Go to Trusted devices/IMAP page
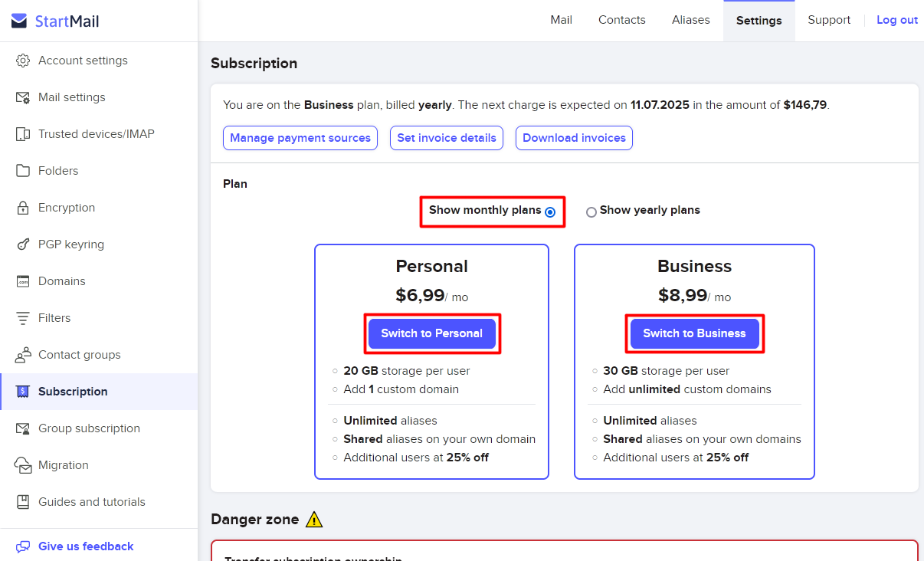 pyautogui.click(x=99, y=134)
